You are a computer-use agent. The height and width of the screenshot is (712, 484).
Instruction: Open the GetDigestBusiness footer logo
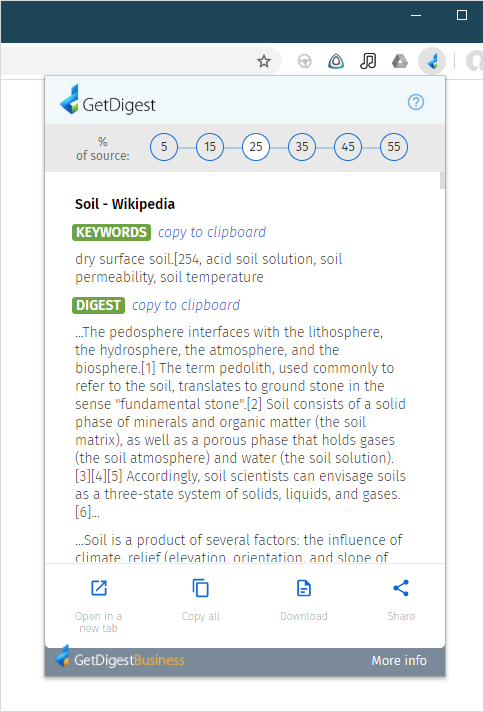tap(120, 659)
